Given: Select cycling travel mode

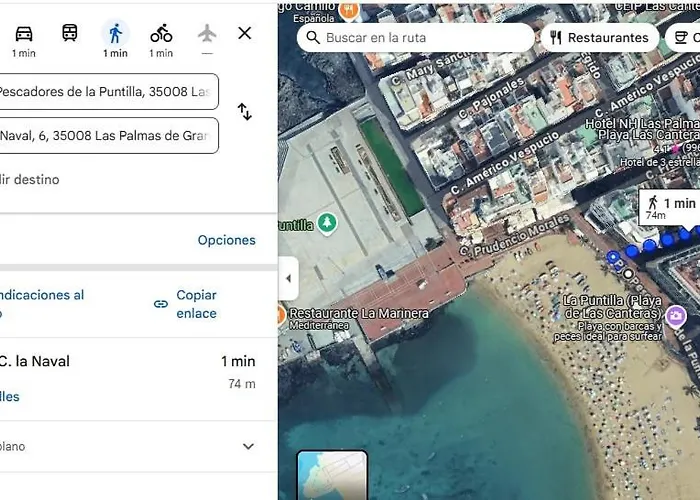Looking at the screenshot, I should pos(161,34).
